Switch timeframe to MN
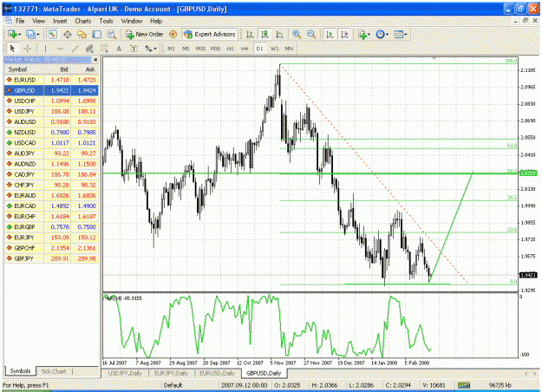 (x=289, y=49)
